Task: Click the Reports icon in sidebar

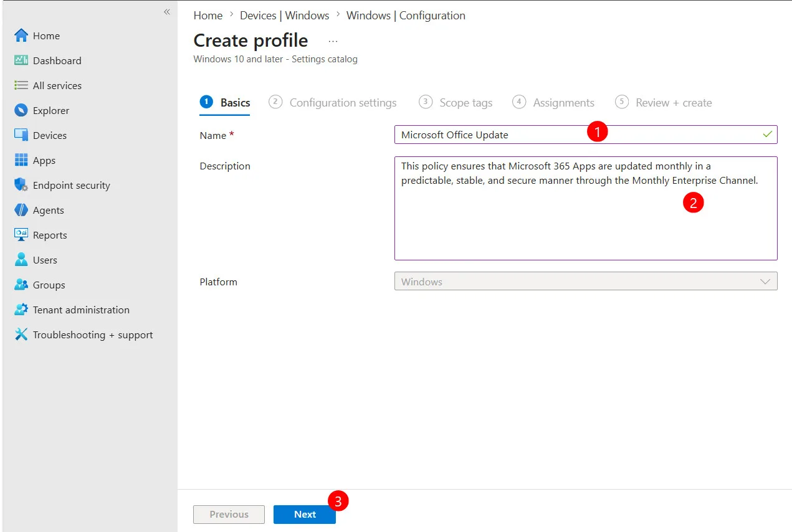Action: tap(21, 235)
